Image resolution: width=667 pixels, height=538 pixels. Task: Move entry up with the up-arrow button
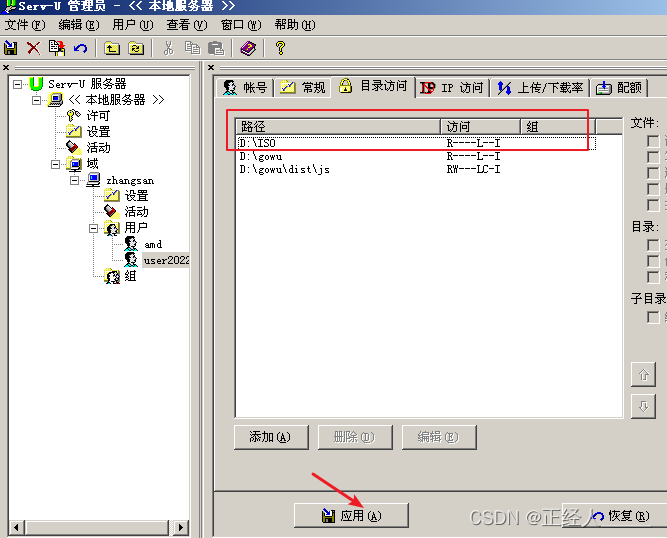point(643,375)
